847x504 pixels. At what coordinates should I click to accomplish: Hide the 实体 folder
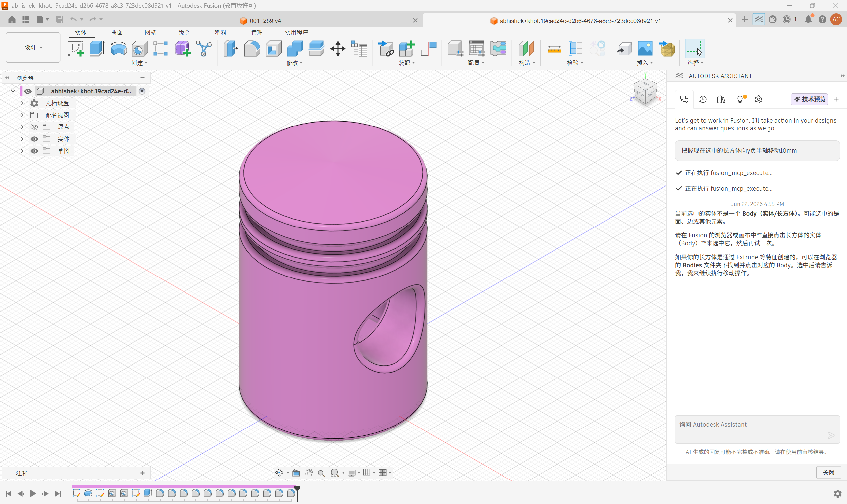34,139
